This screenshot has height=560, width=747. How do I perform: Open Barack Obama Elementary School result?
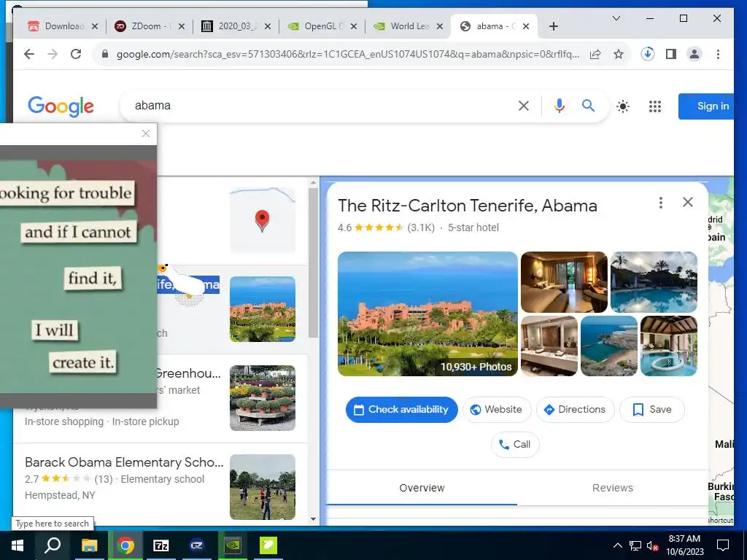pos(124,462)
